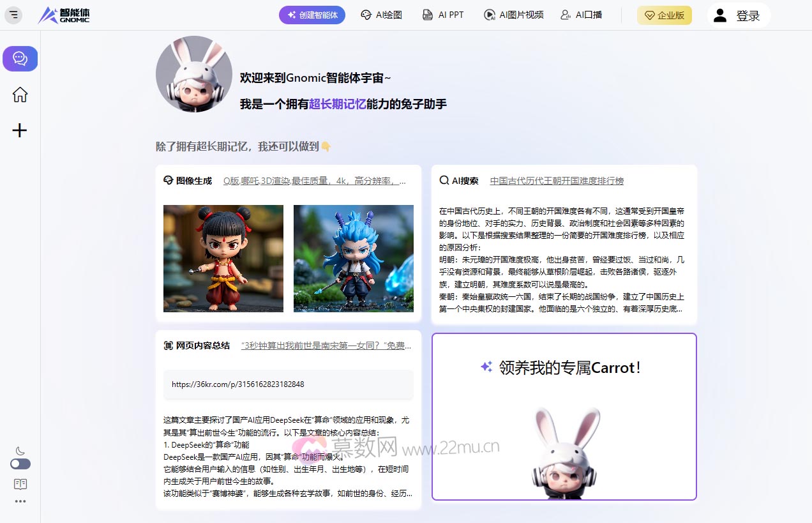Switch to AI PPT in the top navigation
Image resolution: width=812 pixels, height=523 pixels.
(x=443, y=15)
